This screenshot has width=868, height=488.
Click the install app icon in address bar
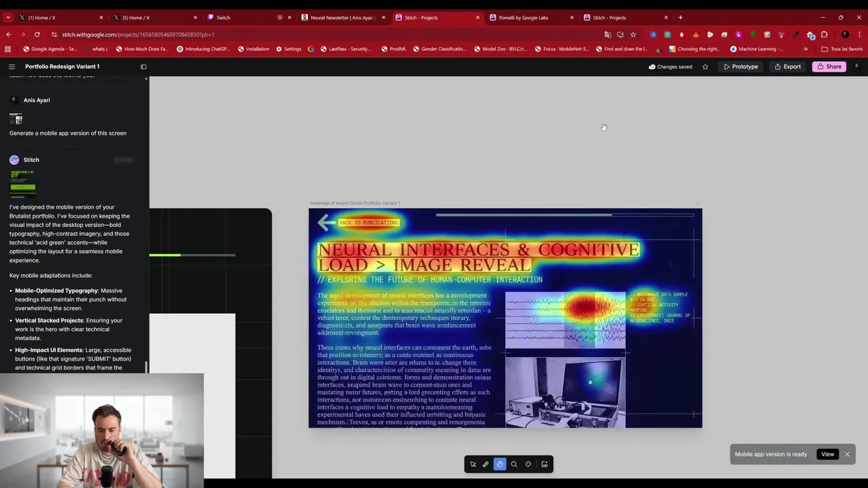click(620, 35)
